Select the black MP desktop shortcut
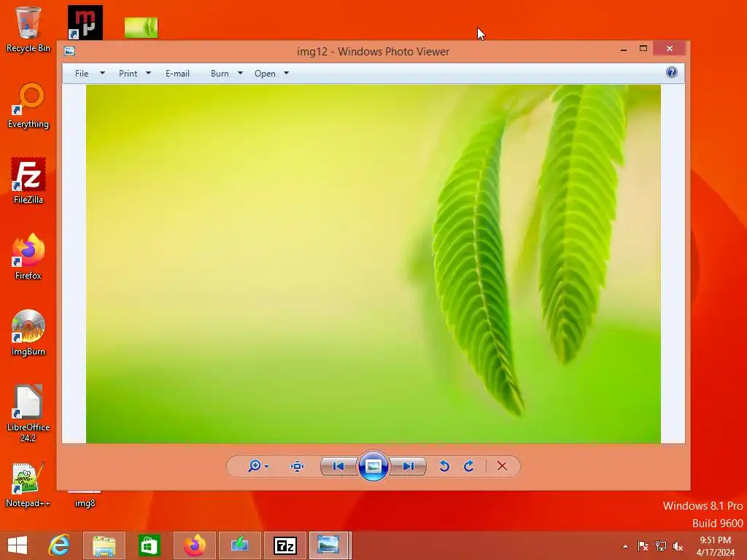The image size is (747, 560). (x=85, y=23)
